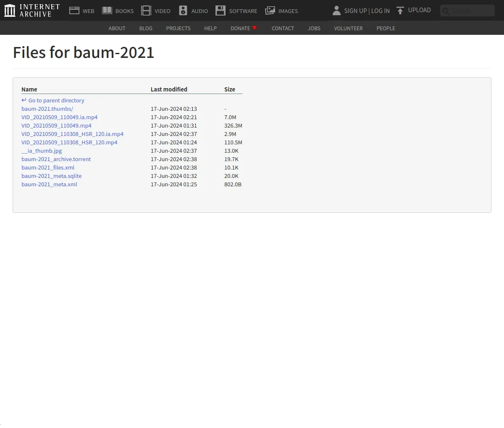Open the Images section icon
The width and height of the screenshot is (504, 428).
pos(270,10)
